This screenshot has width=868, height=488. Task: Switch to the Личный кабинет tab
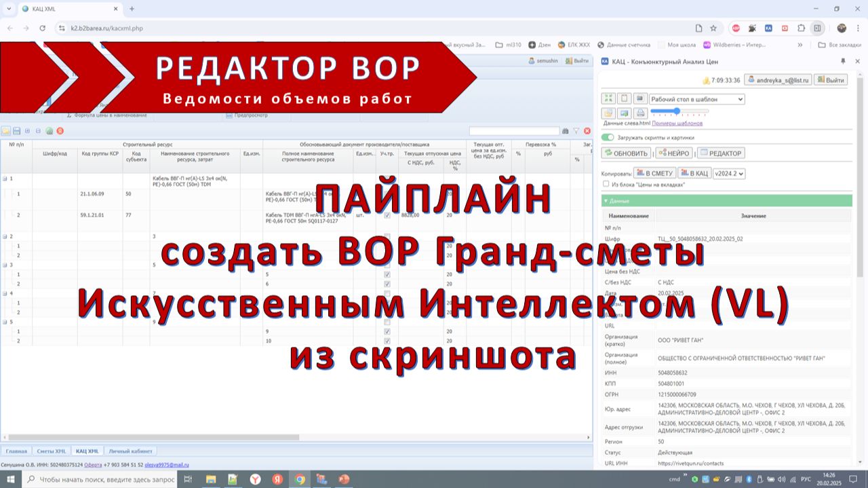pyautogui.click(x=131, y=451)
